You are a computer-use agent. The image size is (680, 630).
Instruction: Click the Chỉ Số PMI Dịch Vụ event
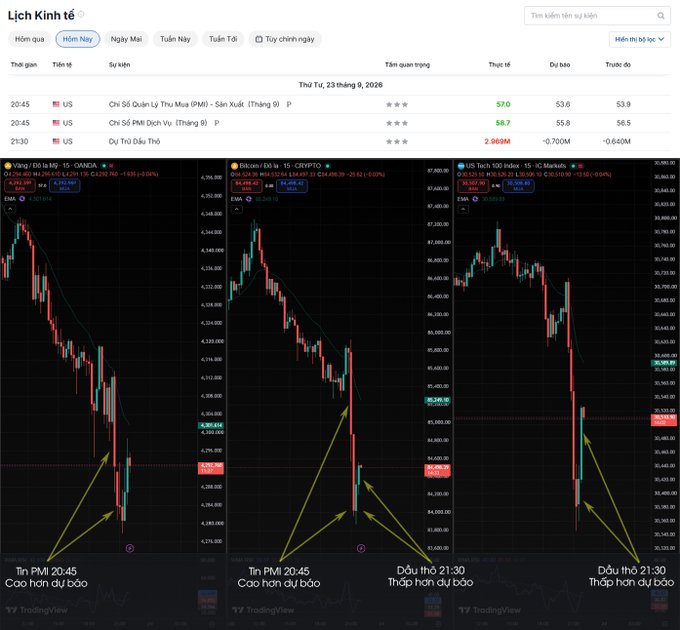[x=158, y=123]
